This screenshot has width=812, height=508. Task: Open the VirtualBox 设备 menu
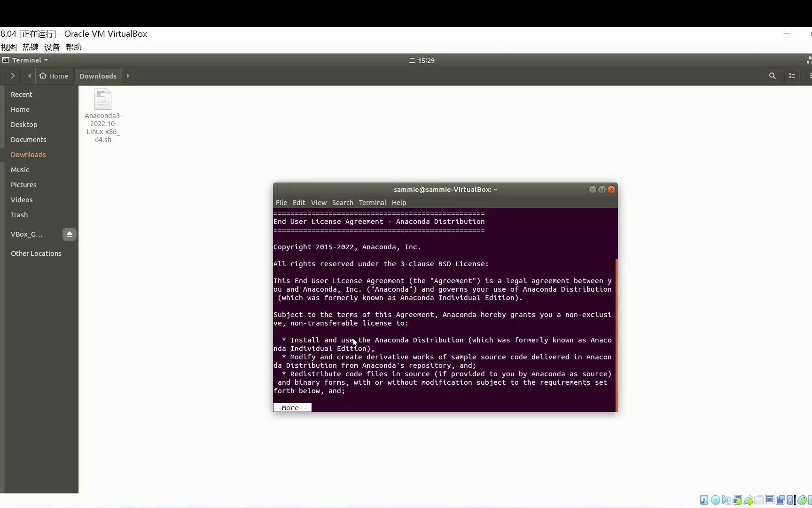click(52, 47)
